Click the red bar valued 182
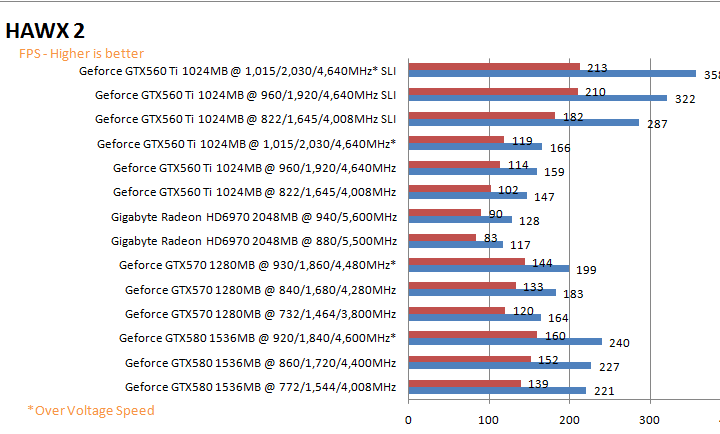This screenshot has height=434, width=720. point(482,115)
